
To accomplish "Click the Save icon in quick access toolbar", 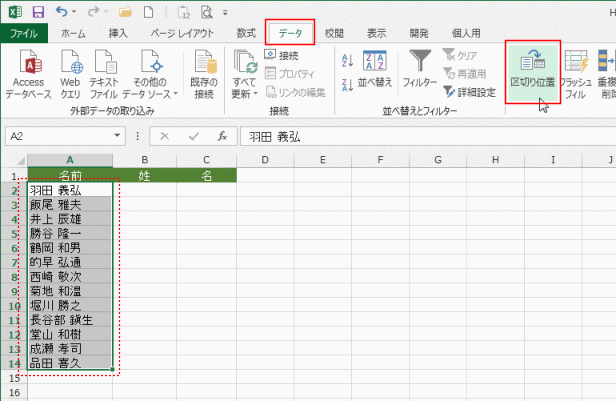I will 38,11.
